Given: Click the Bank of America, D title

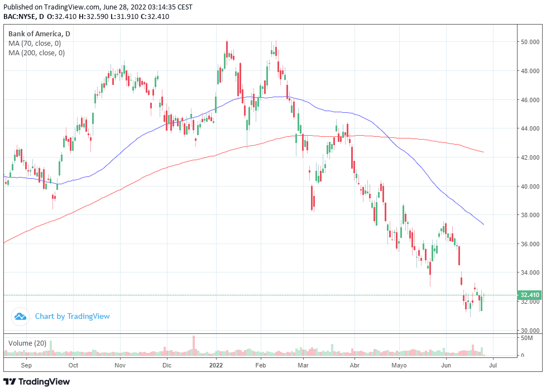Looking at the screenshot, I should [x=39, y=34].
